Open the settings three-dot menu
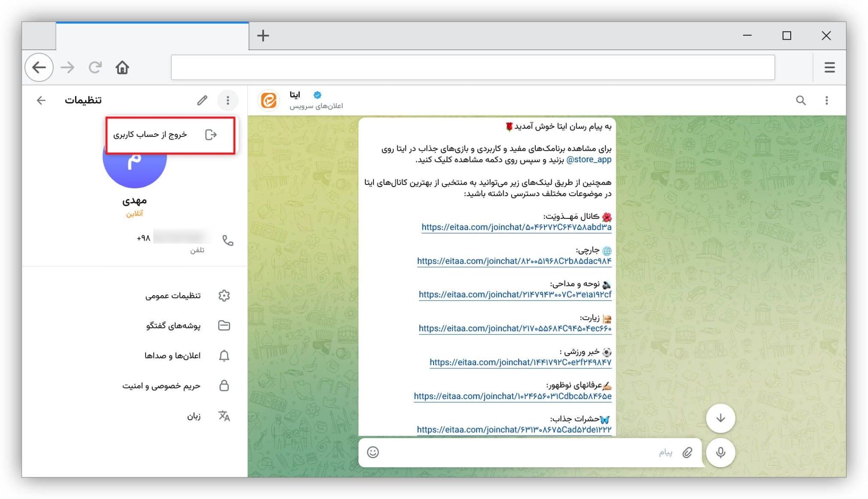This screenshot has width=868, height=499. [x=227, y=100]
